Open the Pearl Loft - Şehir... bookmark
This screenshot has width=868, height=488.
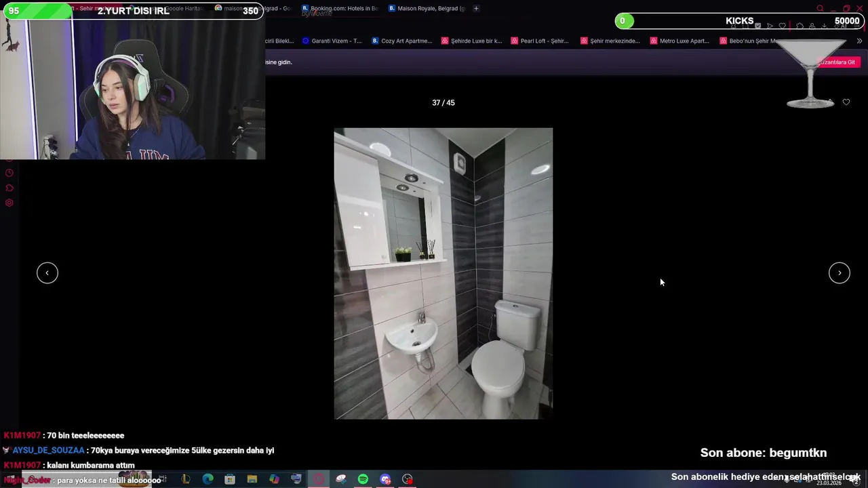(x=540, y=41)
